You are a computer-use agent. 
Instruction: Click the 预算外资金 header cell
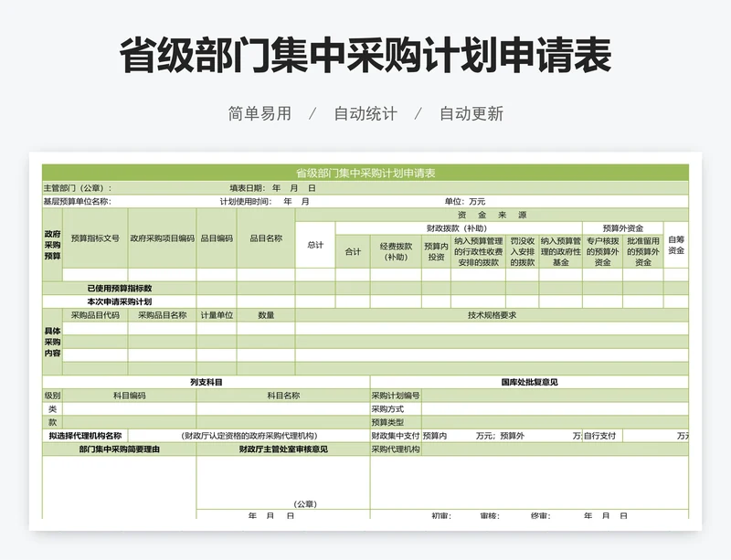[x=623, y=228]
